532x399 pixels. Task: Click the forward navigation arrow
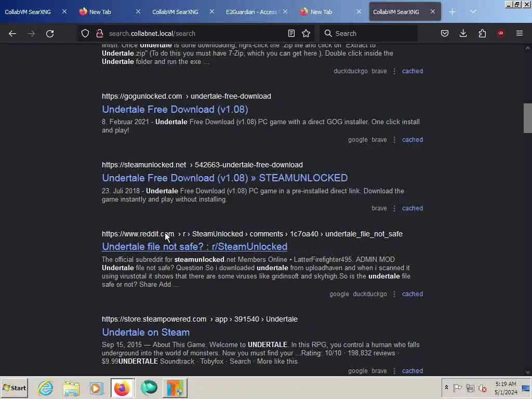(x=31, y=34)
